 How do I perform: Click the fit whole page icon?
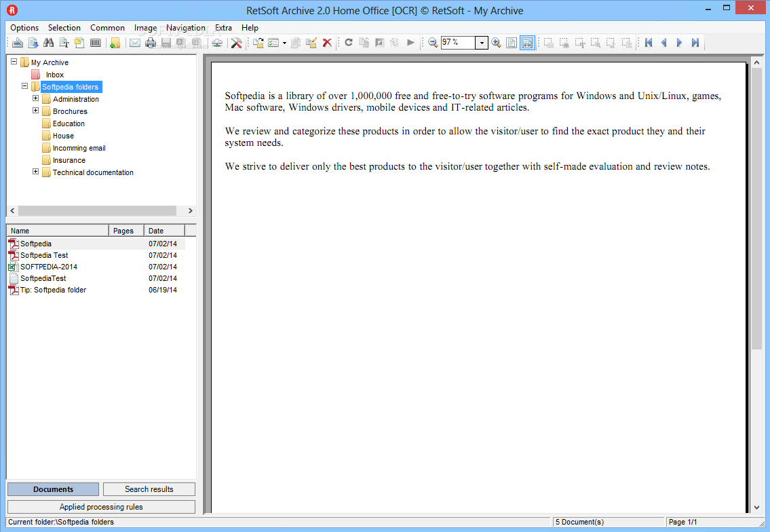click(512, 43)
